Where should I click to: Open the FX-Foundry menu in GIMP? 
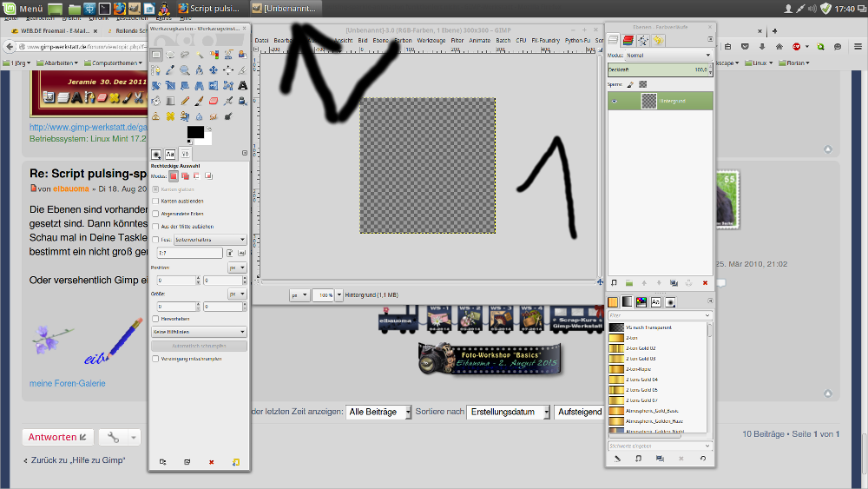[x=546, y=41]
